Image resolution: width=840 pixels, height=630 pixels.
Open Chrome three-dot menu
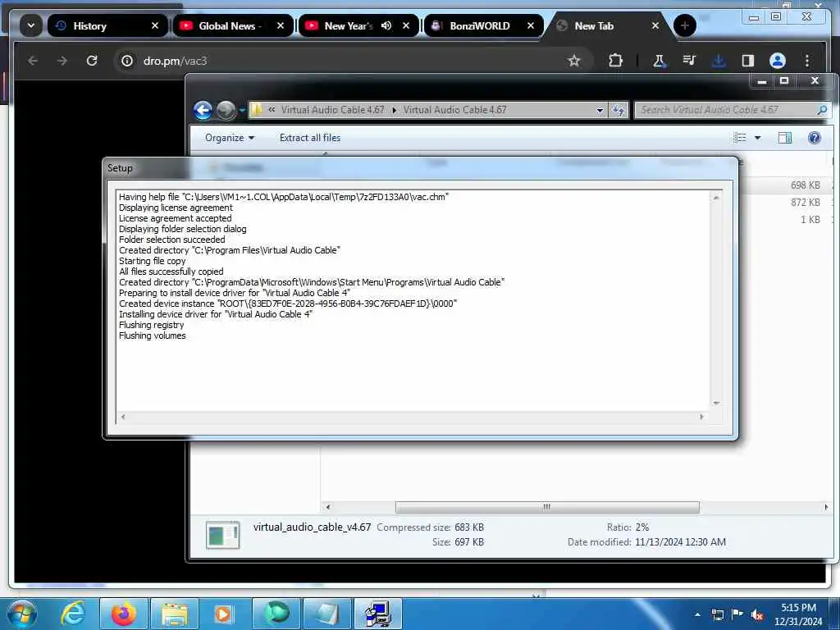pos(807,61)
